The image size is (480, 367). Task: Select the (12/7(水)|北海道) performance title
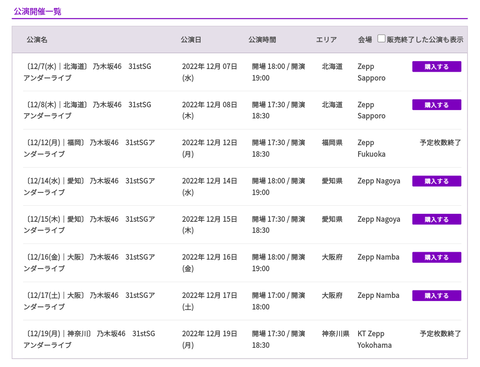(x=87, y=72)
